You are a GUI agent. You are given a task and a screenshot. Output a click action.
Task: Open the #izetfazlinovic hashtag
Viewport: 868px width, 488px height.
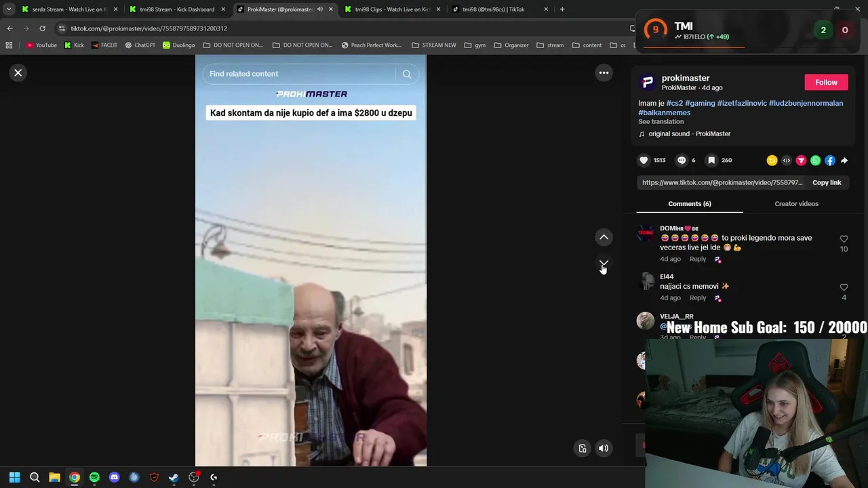(742, 103)
